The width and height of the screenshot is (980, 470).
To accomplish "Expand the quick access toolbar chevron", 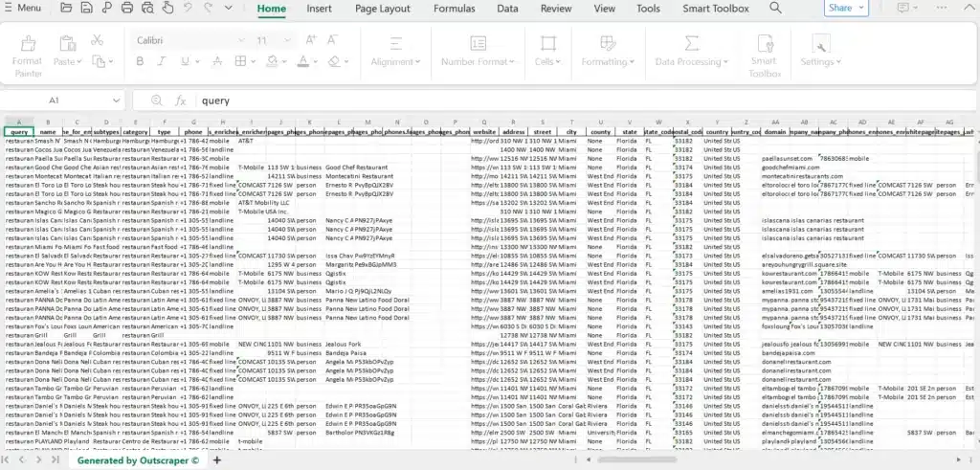I will click(x=228, y=8).
